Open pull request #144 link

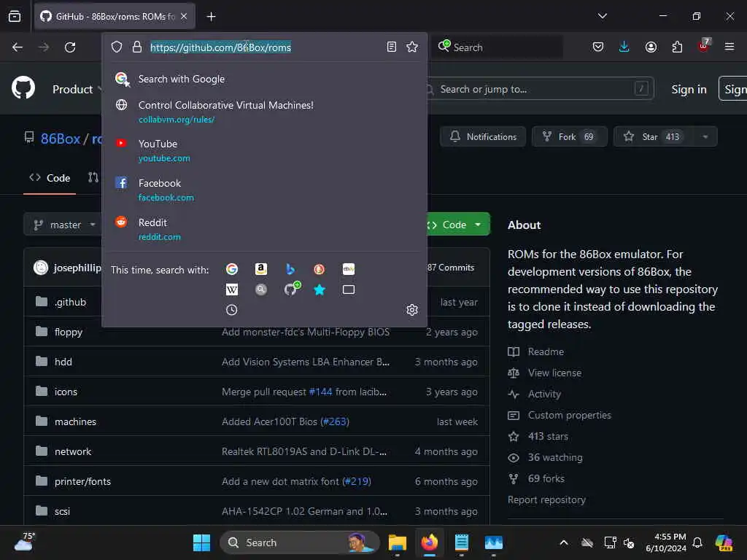(321, 392)
